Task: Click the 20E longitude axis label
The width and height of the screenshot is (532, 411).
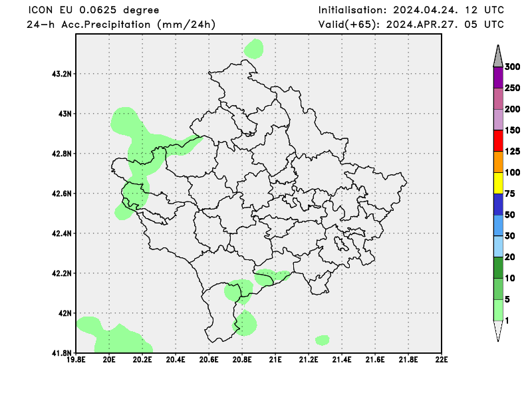Action: coord(109,360)
